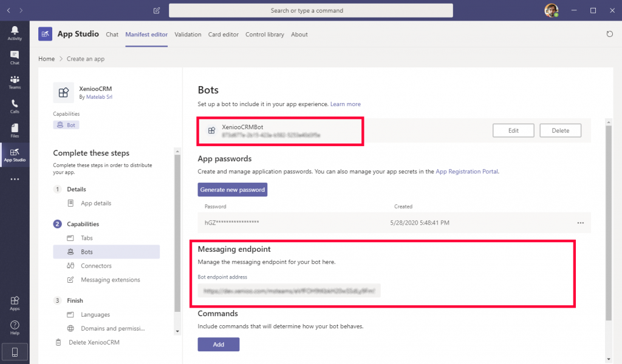Click the mobile app download icon
622x364 pixels.
15,352
